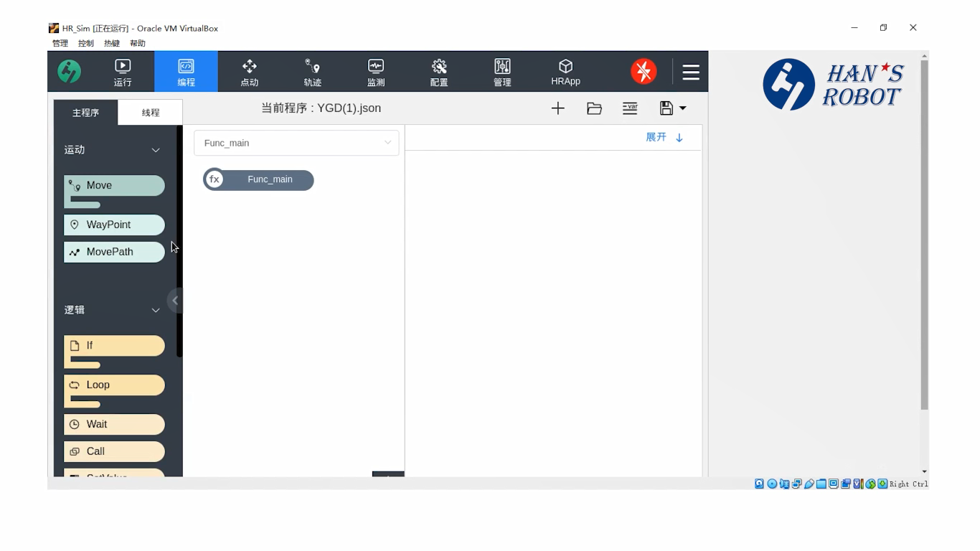The height and width of the screenshot is (551, 980).
Task: Switch to the 编程 programming page
Action: coord(186,72)
